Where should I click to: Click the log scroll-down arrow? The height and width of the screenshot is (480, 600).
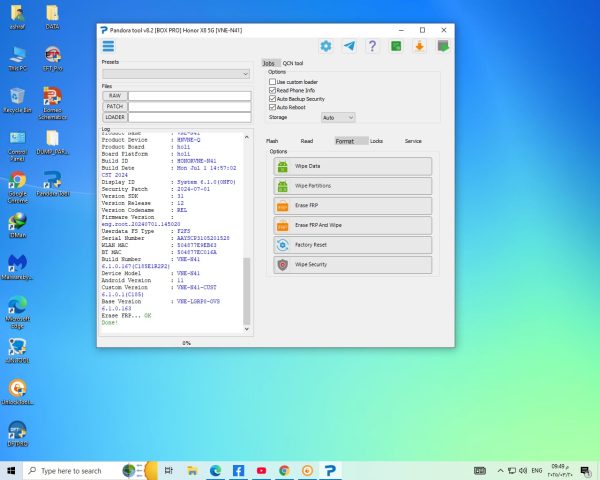pyautogui.click(x=247, y=329)
